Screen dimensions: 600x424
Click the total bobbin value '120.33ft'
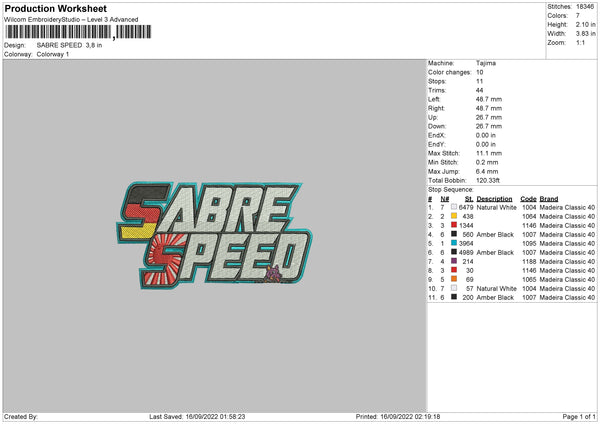tap(488, 180)
